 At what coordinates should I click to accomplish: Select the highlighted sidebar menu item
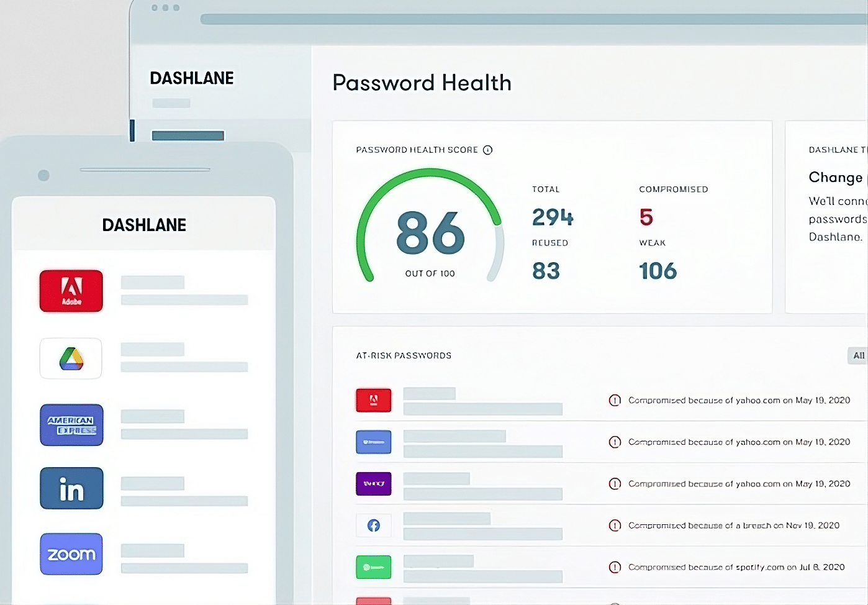click(188, 135)
